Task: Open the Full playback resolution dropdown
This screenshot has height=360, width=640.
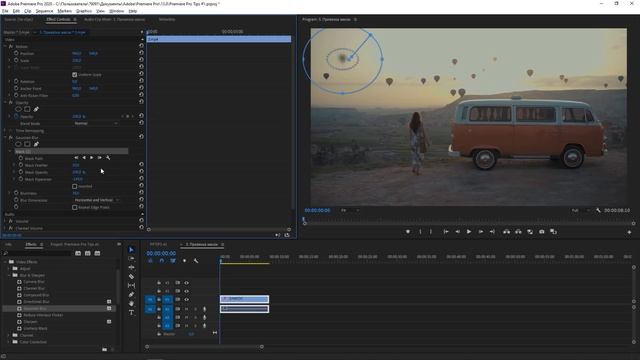Action: (x=580, y=210)
